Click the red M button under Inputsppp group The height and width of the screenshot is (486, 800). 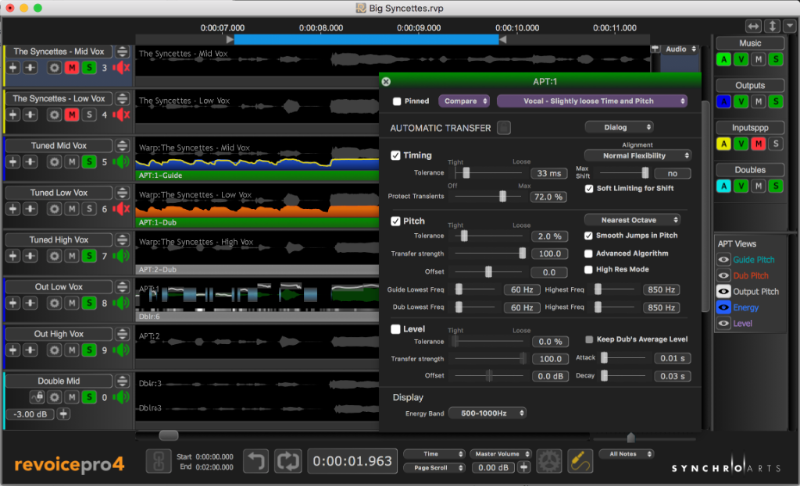(x=759, y=144)
